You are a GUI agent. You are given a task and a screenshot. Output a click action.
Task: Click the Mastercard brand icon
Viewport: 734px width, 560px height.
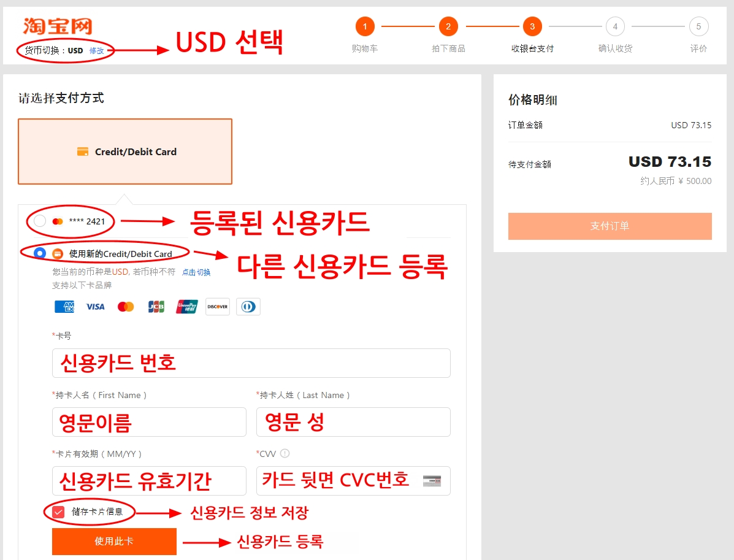tap(126, 307)
